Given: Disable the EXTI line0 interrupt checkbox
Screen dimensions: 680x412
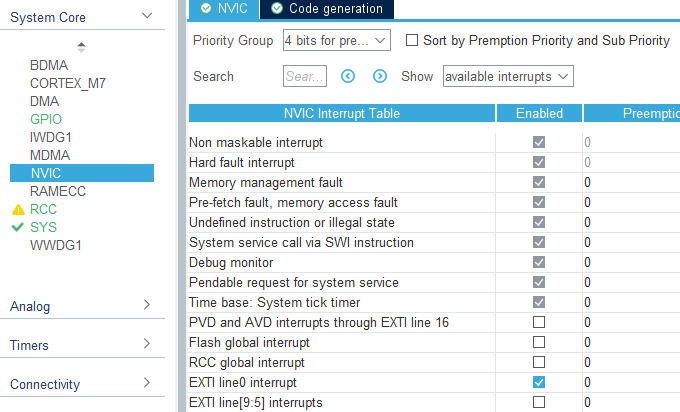Looking at the screenshot, I should point(539,382).
